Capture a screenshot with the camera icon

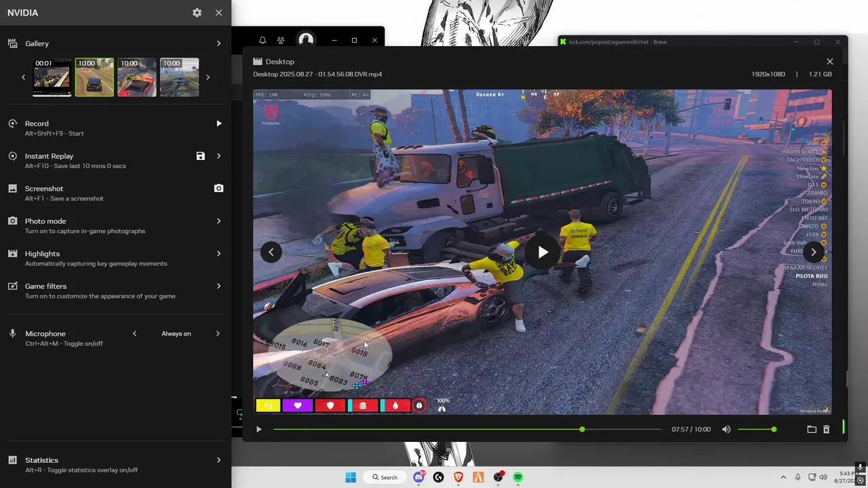pos(218,188)
